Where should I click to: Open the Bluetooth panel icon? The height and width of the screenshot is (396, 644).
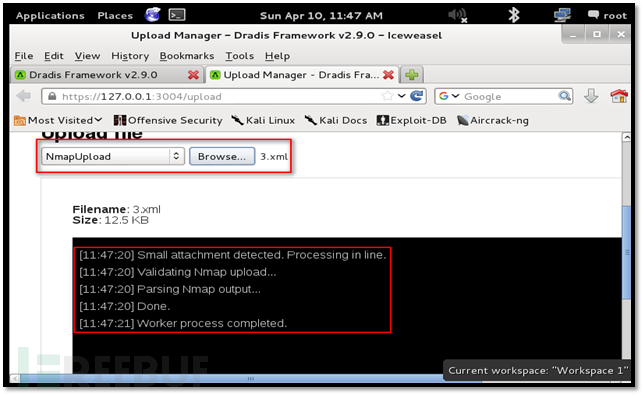[x=513, y=15]
